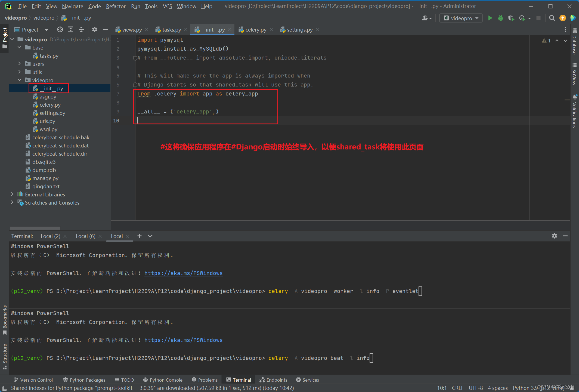Click the Debug bug icon
579x392 pixels.
(500, 18)
